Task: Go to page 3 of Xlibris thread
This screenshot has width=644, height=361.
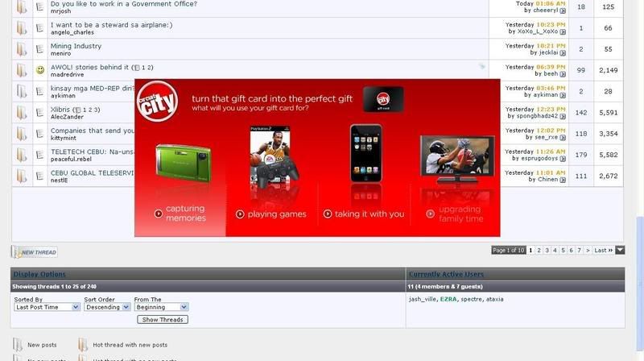Action: click(x=97, y=110)
